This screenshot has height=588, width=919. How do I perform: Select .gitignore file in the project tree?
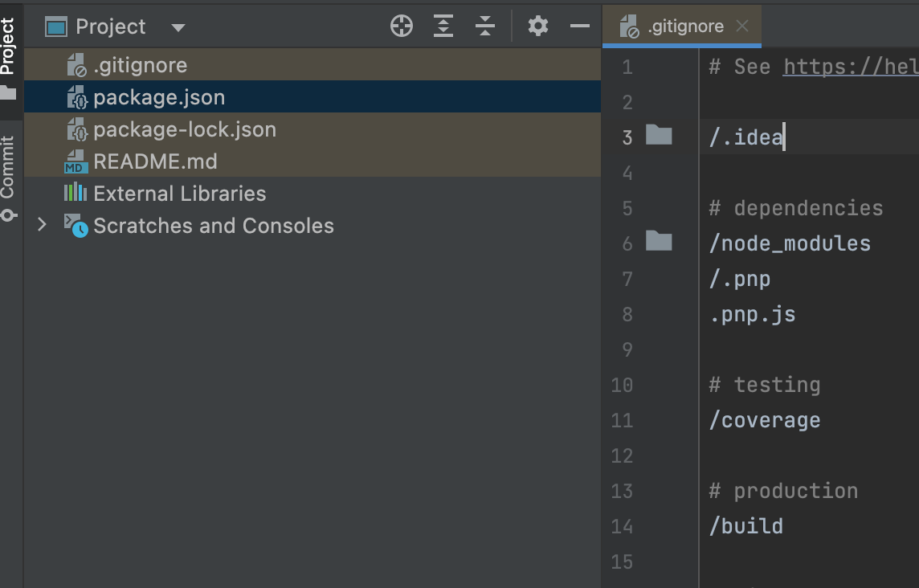coord(312,65)
